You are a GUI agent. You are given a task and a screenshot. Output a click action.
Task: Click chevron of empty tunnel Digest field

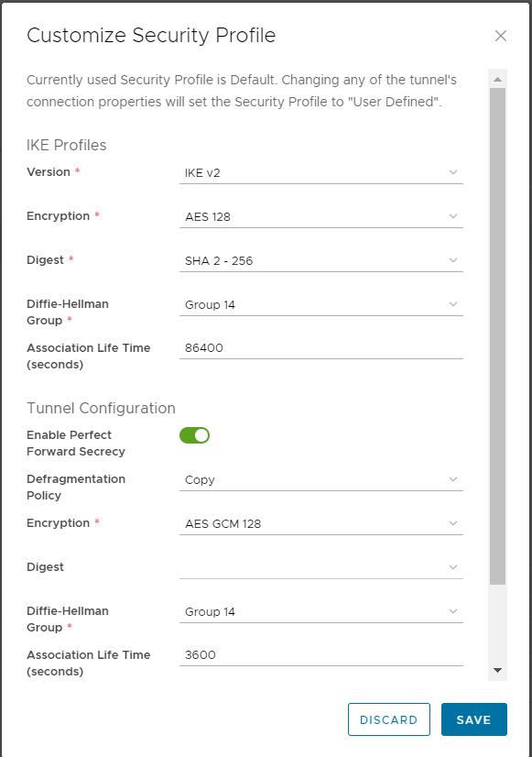pyautogui.click(x=453, y=567)
